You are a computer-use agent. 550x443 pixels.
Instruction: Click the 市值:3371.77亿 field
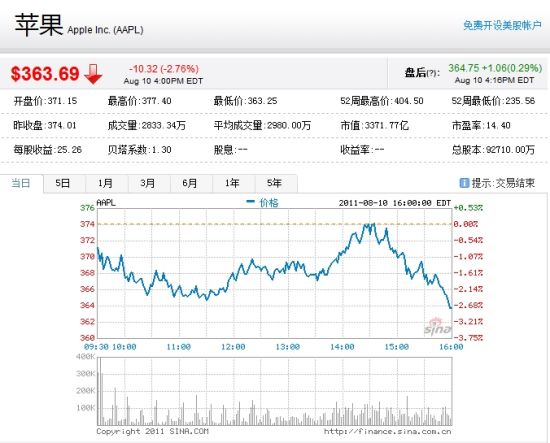[x=375, y=125]
